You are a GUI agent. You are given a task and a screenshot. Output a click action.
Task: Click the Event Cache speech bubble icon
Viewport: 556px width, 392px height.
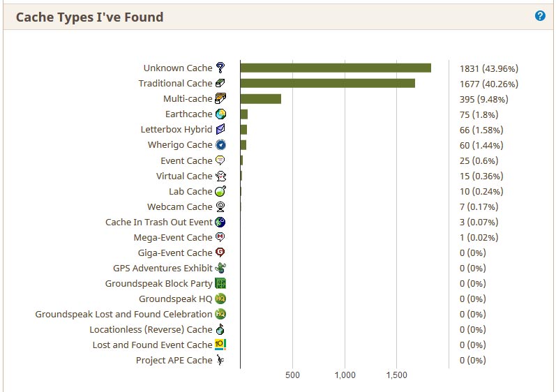pyautogui.click(x=220, y=160)
